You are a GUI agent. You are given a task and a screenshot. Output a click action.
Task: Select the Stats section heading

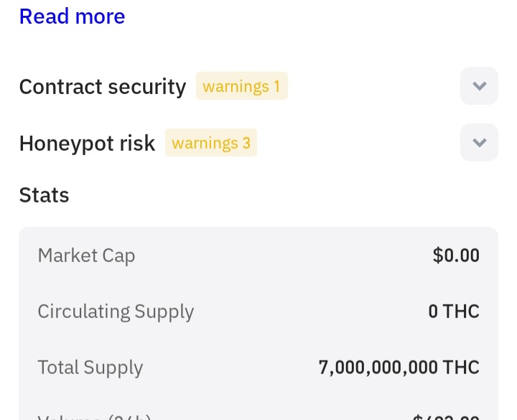(x=44, y=195)
